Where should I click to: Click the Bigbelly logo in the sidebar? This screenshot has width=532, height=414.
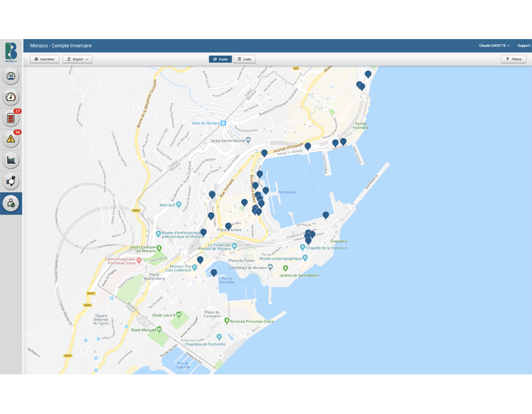11,51
